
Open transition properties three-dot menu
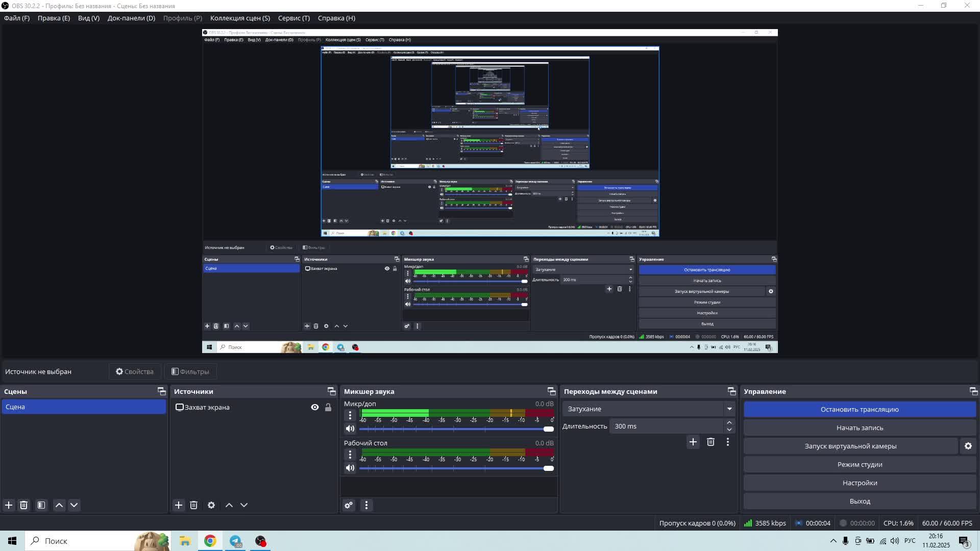pos(728,442)
